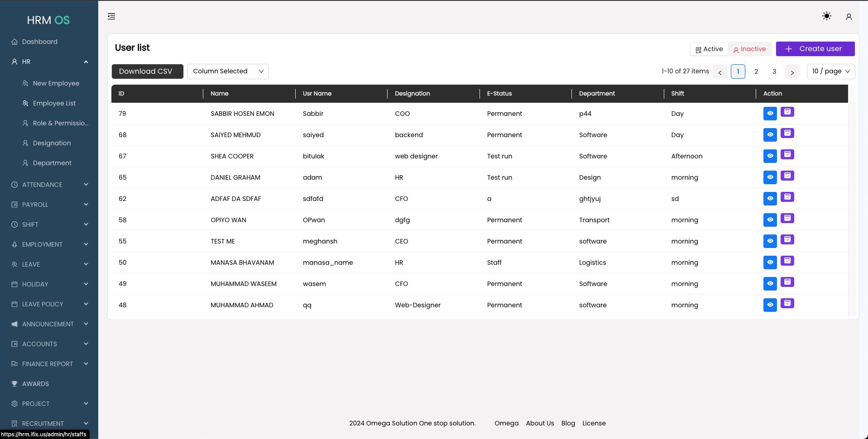
Task: Open the 10 / page size dropdown
Action: [x=830, y=72]
